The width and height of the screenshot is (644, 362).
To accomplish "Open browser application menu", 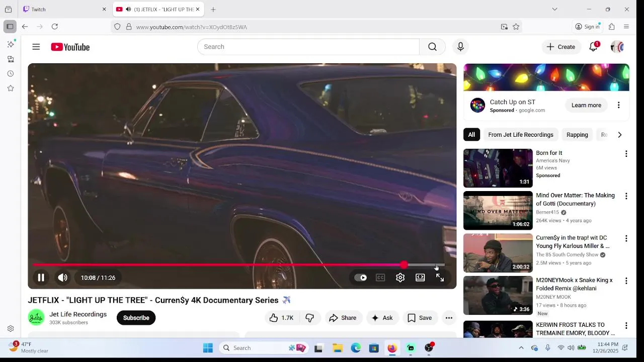I will click(x=626, y=27).
